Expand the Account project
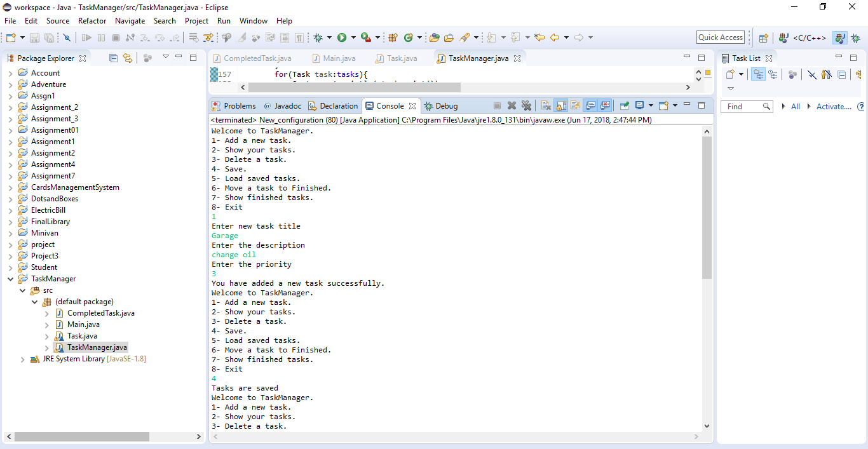868x449 pixels. (x=10, y=73)
